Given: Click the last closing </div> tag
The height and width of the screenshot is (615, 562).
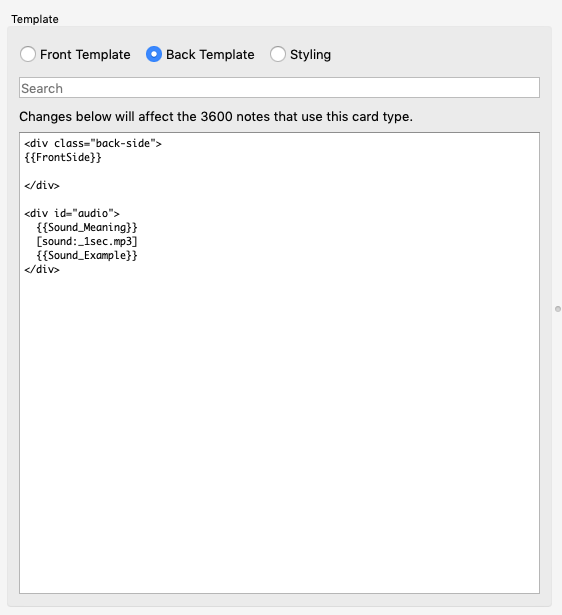Looking at the screenshot, I should click(x=42, y=269).
